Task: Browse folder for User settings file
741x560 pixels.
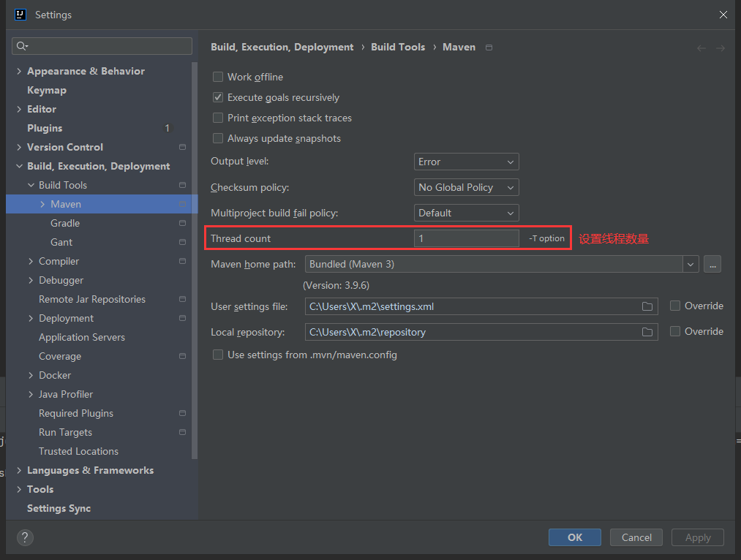Action: tap(647, 306)
